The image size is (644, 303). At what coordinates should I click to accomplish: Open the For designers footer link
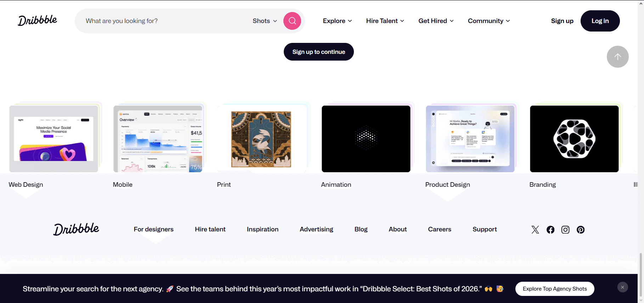[x=154, y=229]
